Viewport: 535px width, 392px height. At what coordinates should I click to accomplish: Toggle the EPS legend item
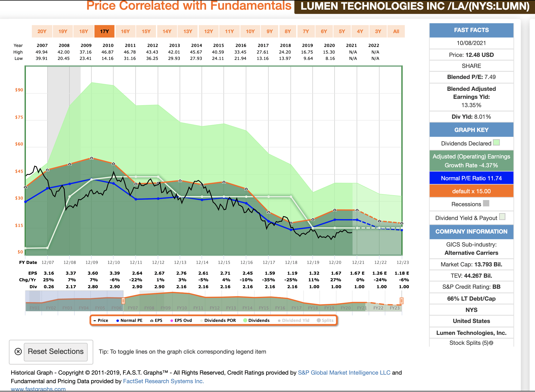pyautogui.click(x=156, y=320)
